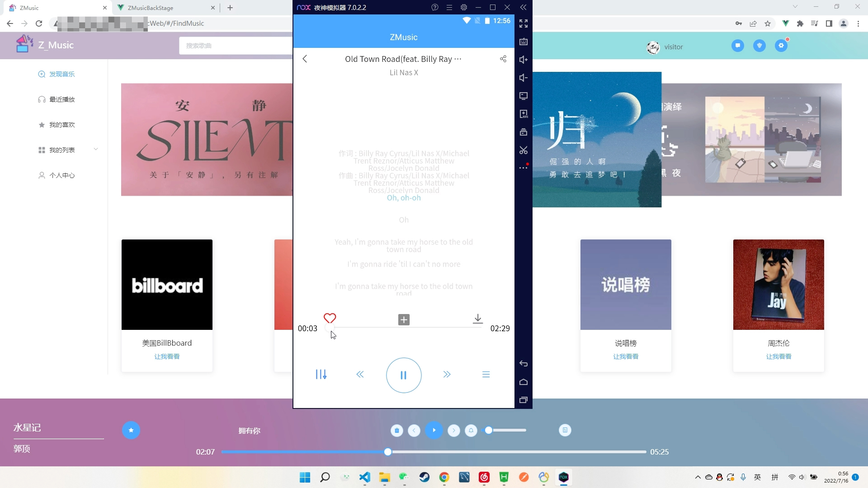The image size is (868, 488).
Task: Go to previous song in web player
Action: [414, 431]
